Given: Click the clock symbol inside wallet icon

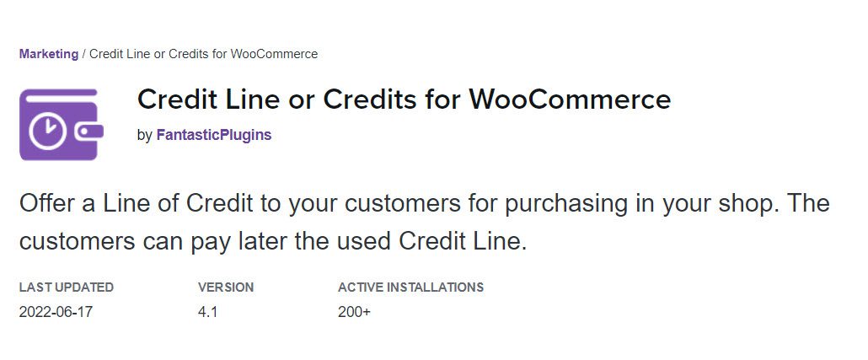Looking at the screenshot, I should [x=47, y=132].
